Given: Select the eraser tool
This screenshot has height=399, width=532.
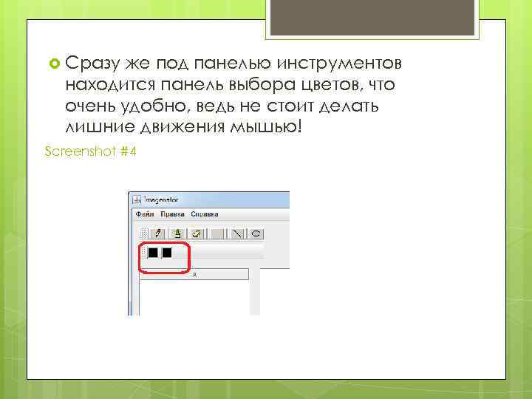Looking at the screenshot, I should click(197, 233).
